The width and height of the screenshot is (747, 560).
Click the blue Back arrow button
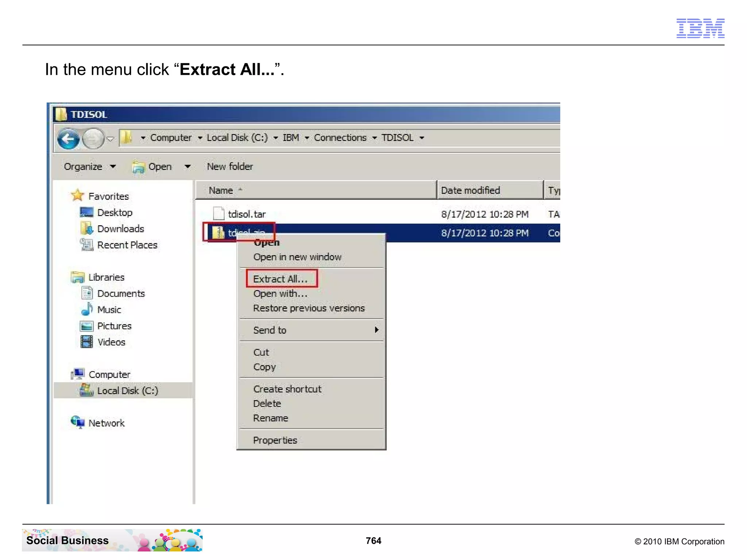(x=68, y=139)
